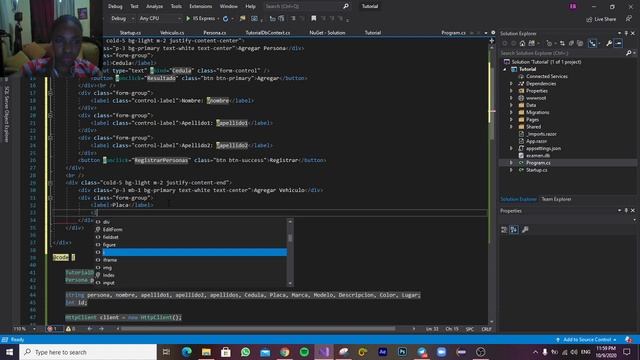640x360 pixels.
Task: Click the error count indicator
Action: (x=53, y=329)
